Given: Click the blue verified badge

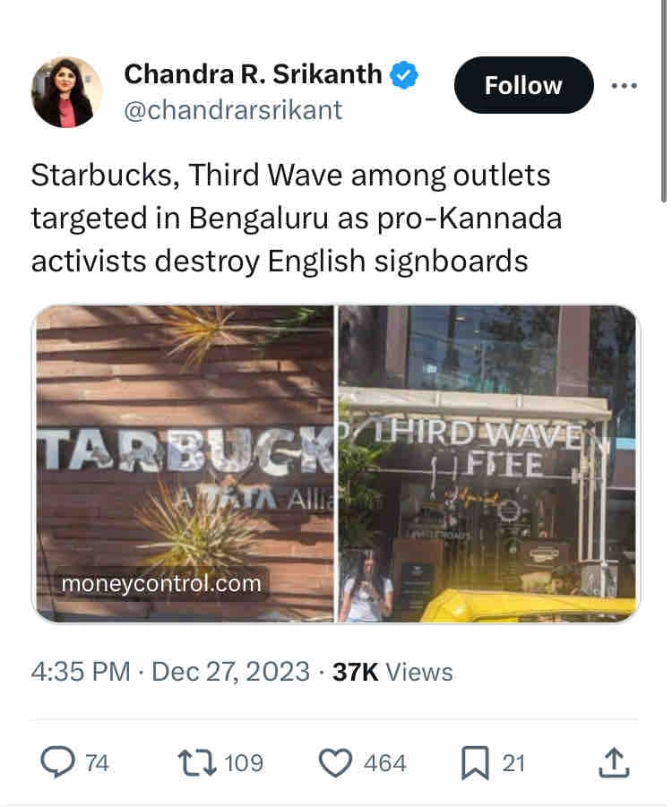Looking at the screenshot, I should point(404,74).
